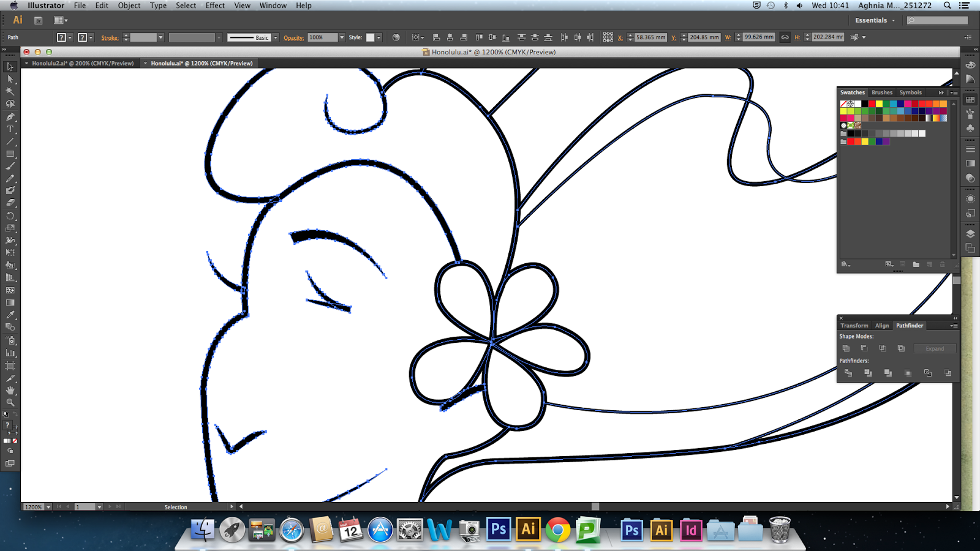Select the Direct Selection tool
This screenshot has height=551, width=980.
pyautogui.click(x=10, y=79)
